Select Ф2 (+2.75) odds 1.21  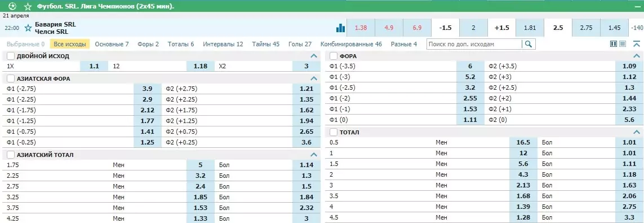pos(307,89)
